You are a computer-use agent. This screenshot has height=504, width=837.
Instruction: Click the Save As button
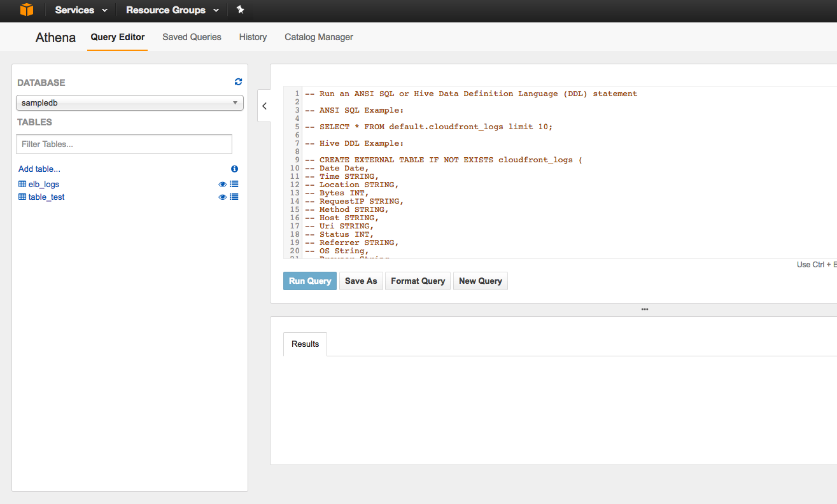pyautogui.click(x=361, y=281)
